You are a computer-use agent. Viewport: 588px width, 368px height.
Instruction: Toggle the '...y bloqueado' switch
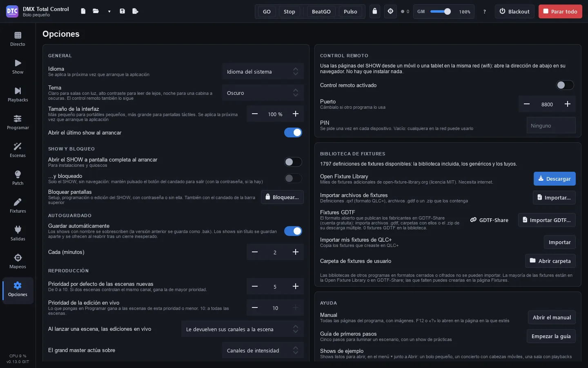(293, 178)
